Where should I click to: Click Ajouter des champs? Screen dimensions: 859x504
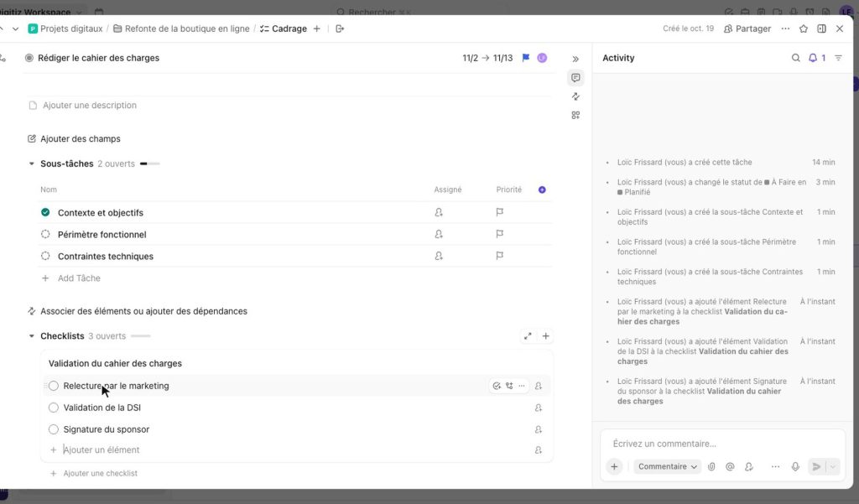coord(74,138)
